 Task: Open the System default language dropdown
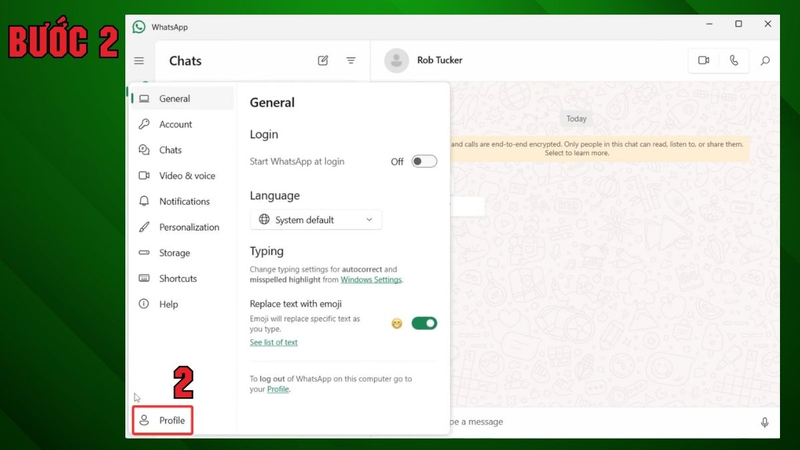click(316, 219)
